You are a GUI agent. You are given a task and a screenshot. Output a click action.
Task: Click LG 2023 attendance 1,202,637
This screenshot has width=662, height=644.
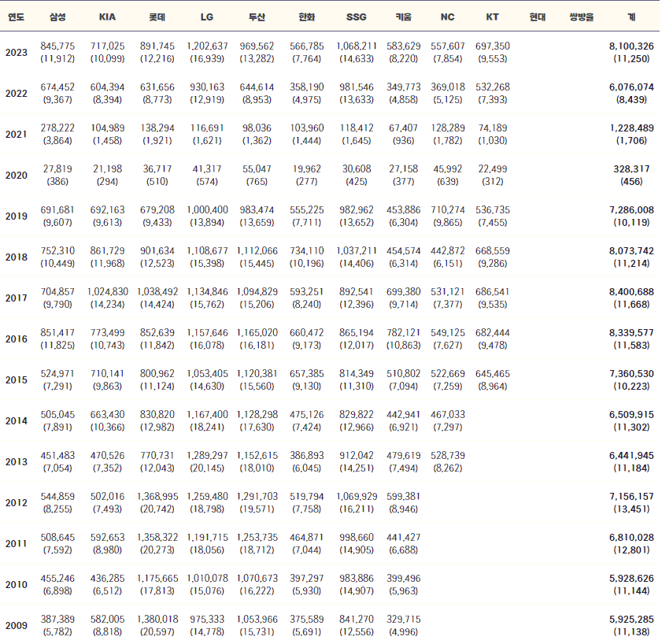(207, 46)
